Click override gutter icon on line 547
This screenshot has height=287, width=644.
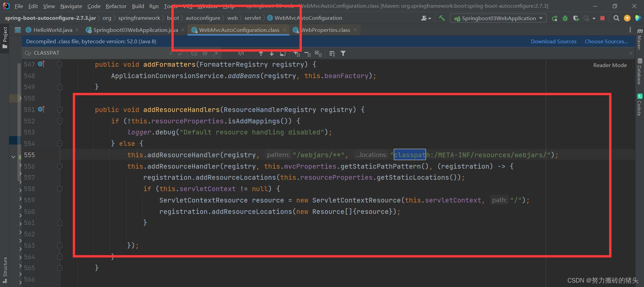click(x=41, y=64)
